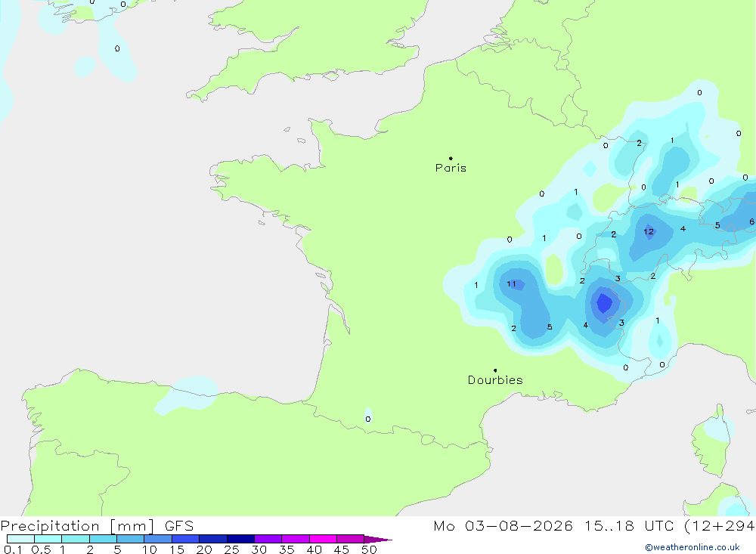This screenshot has width=756, height=554.
Task: Pick the 15–20 mm legend color swatch
Action: coord(186,539)
